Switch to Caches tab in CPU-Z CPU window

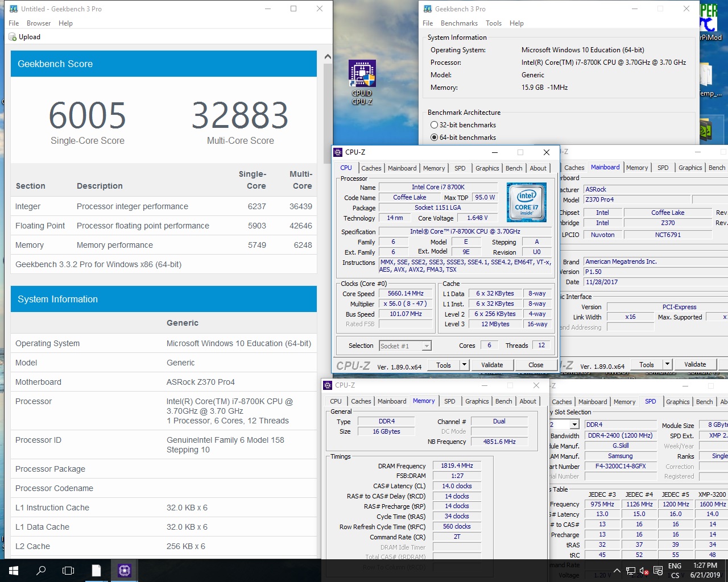pyautogui.click(x=371, y=168)
